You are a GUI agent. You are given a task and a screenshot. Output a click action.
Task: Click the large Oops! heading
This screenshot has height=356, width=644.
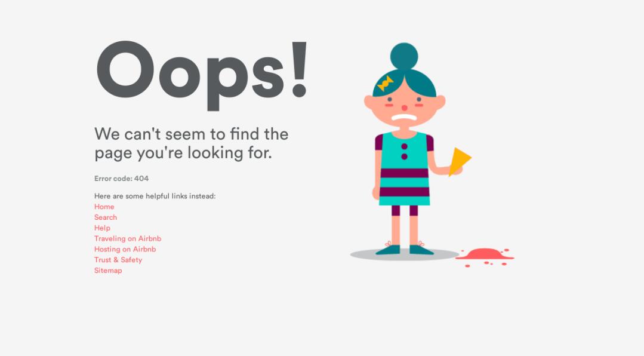pyautogui.click(x=202, y=75)
